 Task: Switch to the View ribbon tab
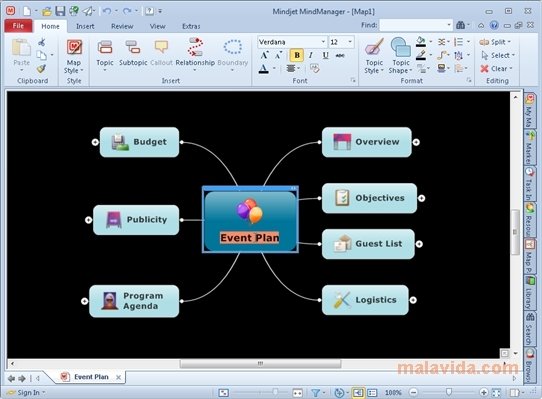[x=157, y=26]
